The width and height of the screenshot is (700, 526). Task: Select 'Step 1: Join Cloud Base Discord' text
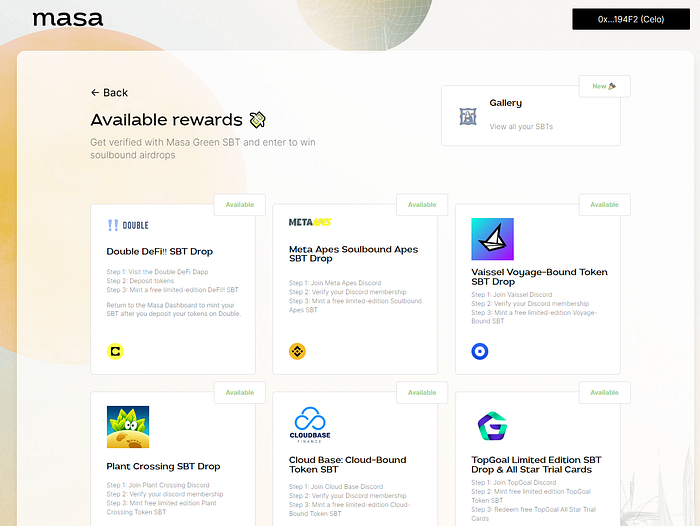tap(336, 487)
